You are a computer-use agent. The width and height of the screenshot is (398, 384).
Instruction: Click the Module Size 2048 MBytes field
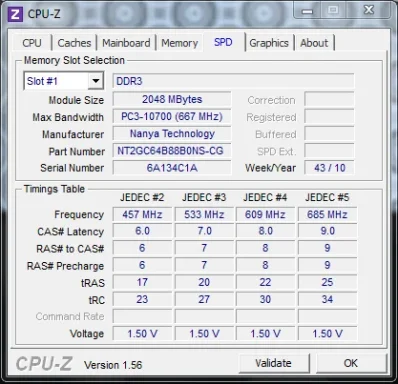click(x=172, y=99)
